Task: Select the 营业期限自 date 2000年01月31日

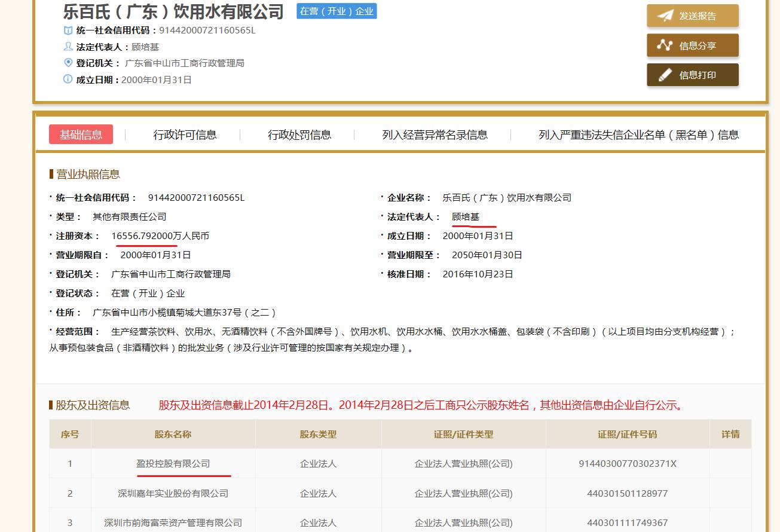Action: point(156,255)
